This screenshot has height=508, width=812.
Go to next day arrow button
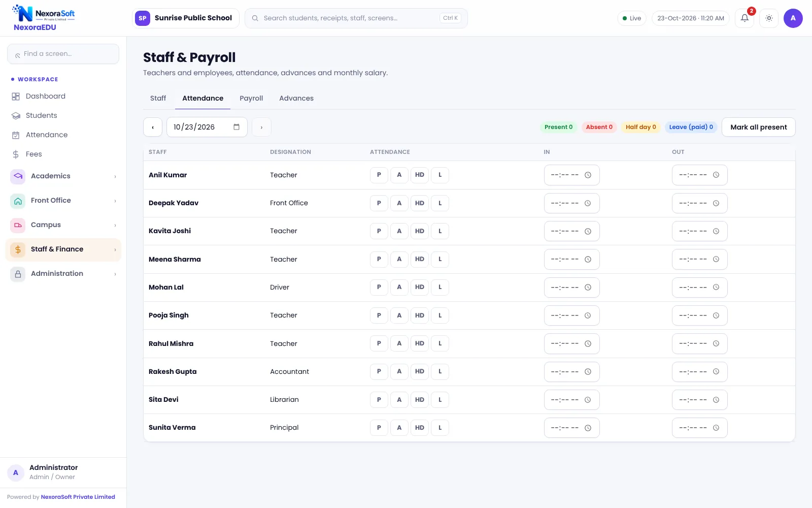click(x=262, y=127)
